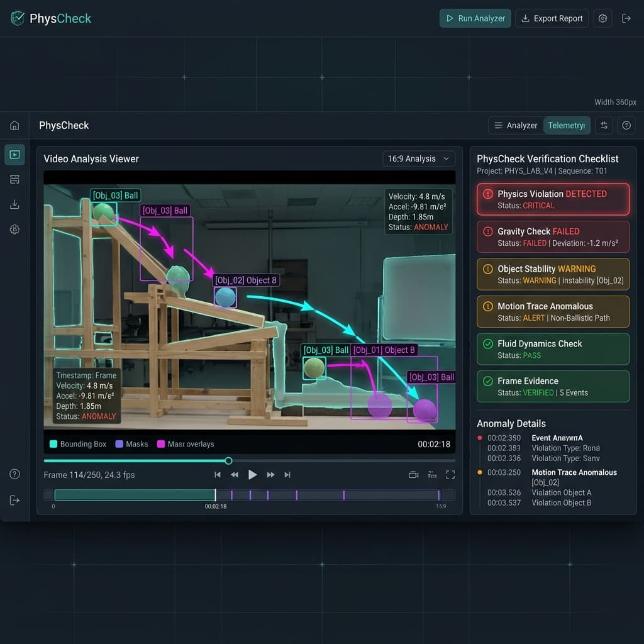The height and width of the screenshot is (644, 644).
Task: Play the analysis video
Action: click(252, 475)
